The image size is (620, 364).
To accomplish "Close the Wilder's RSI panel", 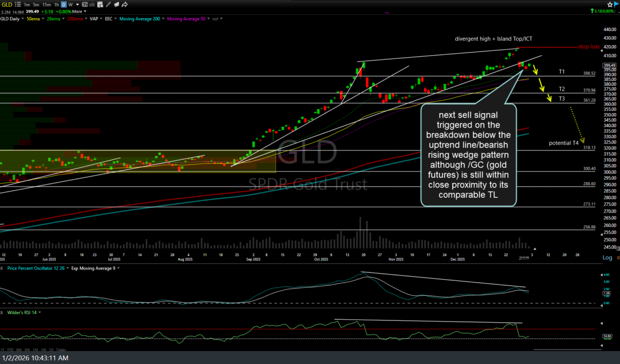I will tap(2, 312).
